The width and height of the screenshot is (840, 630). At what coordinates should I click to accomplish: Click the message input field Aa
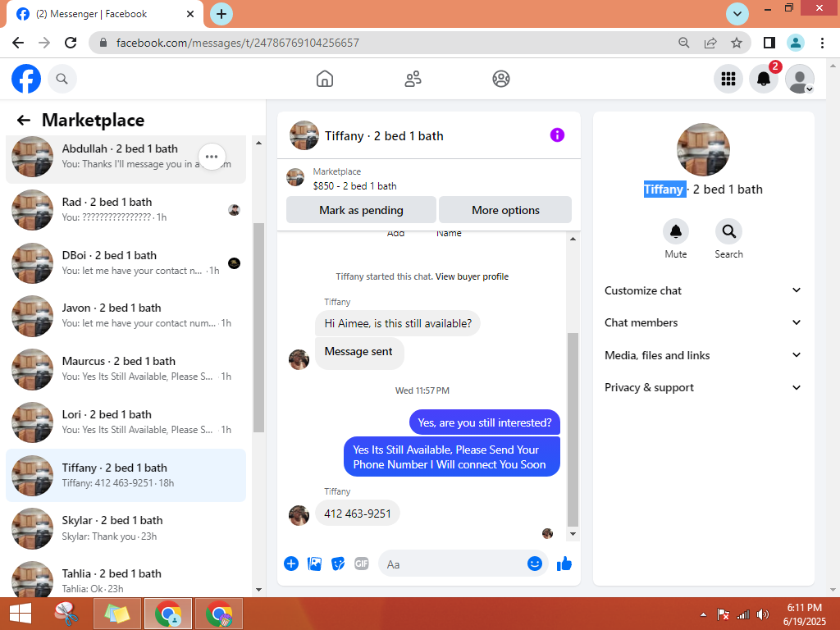pos(453,564)
